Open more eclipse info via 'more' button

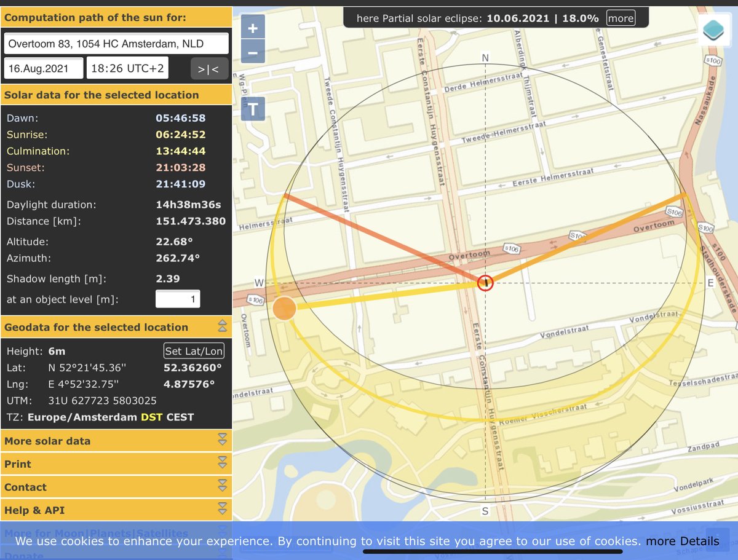click(x=621, y=18)
